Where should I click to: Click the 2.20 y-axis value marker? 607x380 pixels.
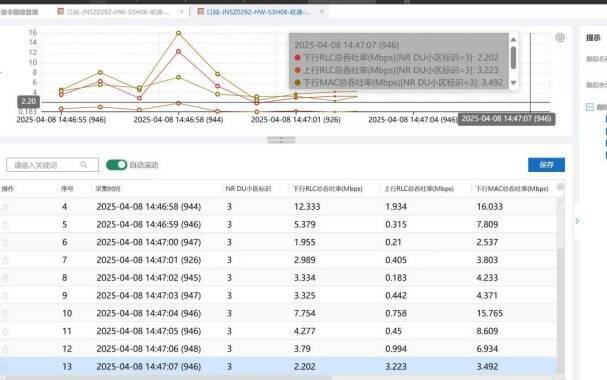coord(29,102)
